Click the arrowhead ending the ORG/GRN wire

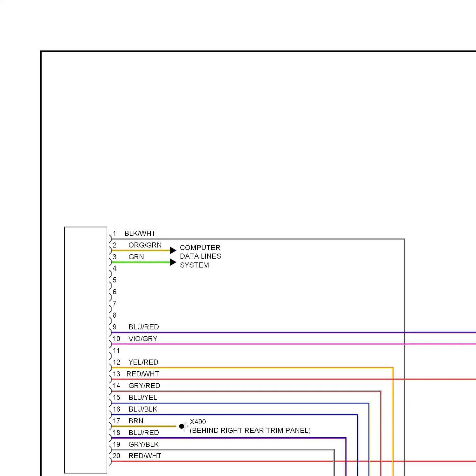click(173, 250)
